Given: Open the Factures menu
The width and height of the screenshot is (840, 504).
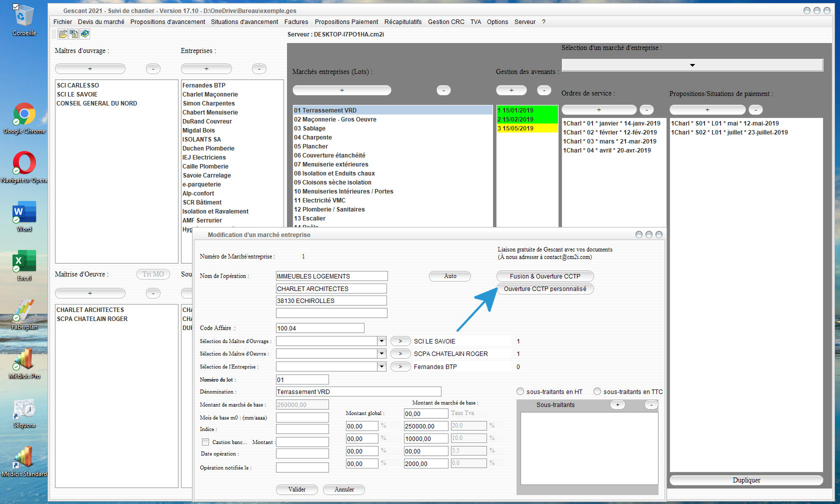Looking at the screenshot, I should click(296, 22).
